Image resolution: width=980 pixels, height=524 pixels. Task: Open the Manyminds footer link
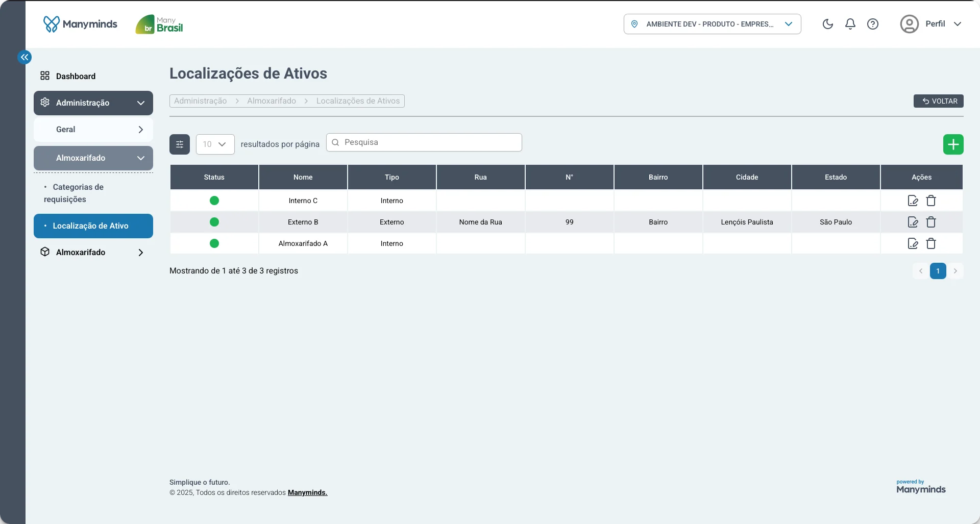coord(307,492)
